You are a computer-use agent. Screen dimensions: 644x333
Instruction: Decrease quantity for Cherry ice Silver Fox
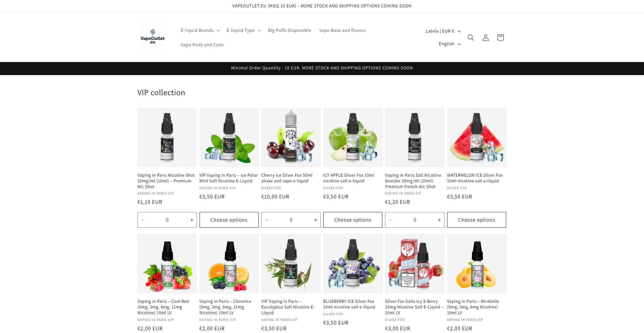click(267, 220)
